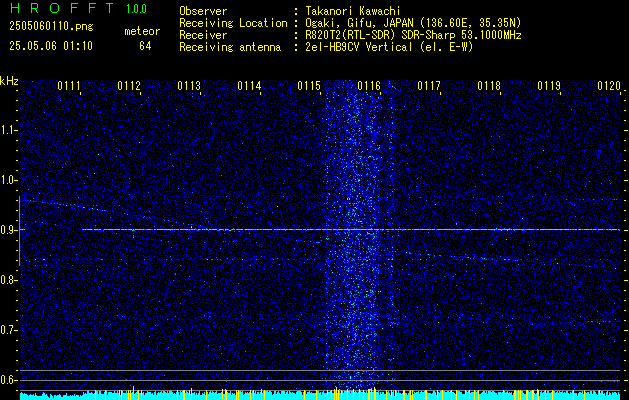
Task: Click the 0.6 kHz axis label
Action: point(8,380)
